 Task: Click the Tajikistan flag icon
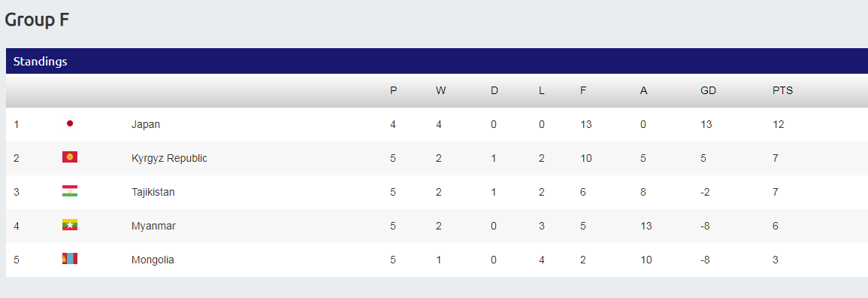[70, 191]
